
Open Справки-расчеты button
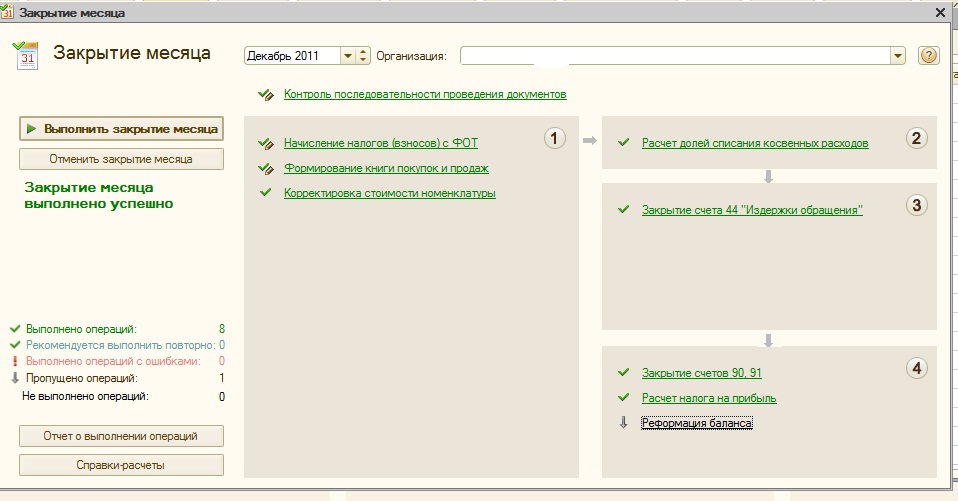pyautogui.click(x=121, y=465)
